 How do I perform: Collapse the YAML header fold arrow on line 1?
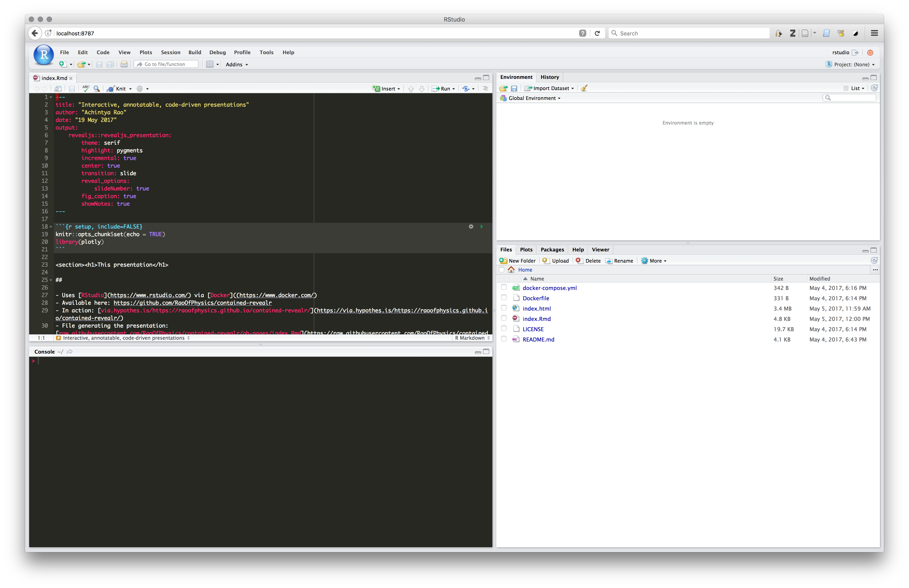(51, 97)
